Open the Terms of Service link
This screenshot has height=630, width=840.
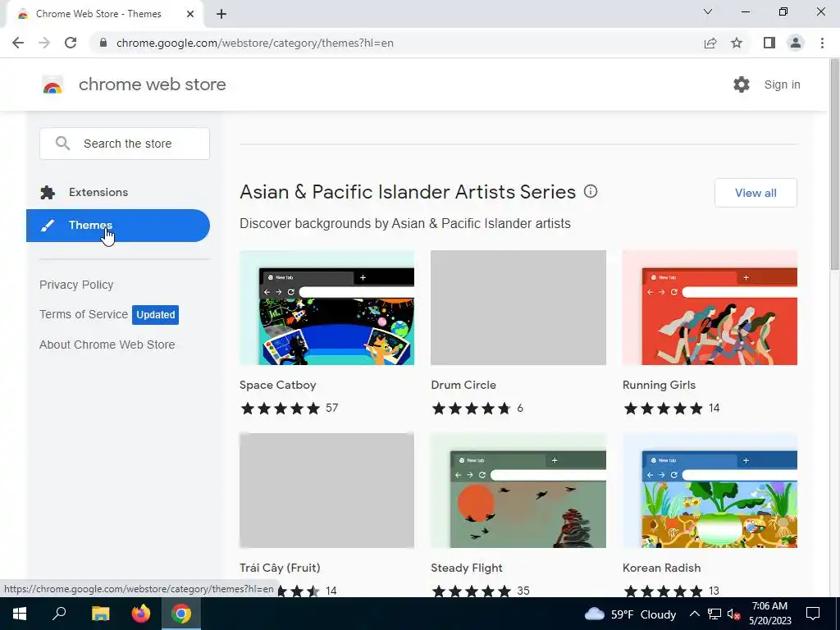pyautogui.click(x=84, y=314)
